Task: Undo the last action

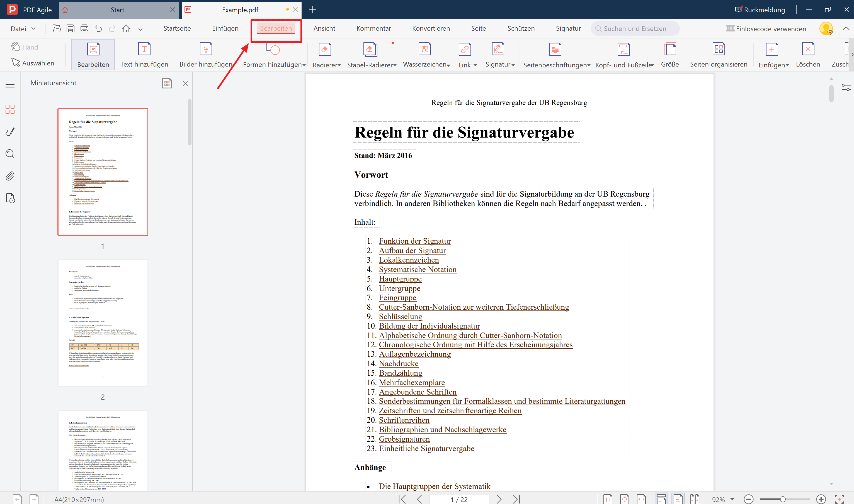Action: coord(98,28)
